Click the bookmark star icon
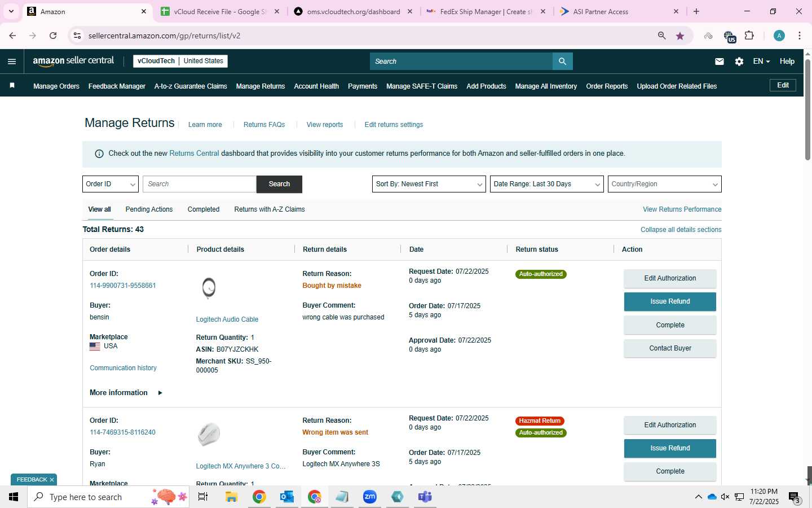 (x=680, y=36)
